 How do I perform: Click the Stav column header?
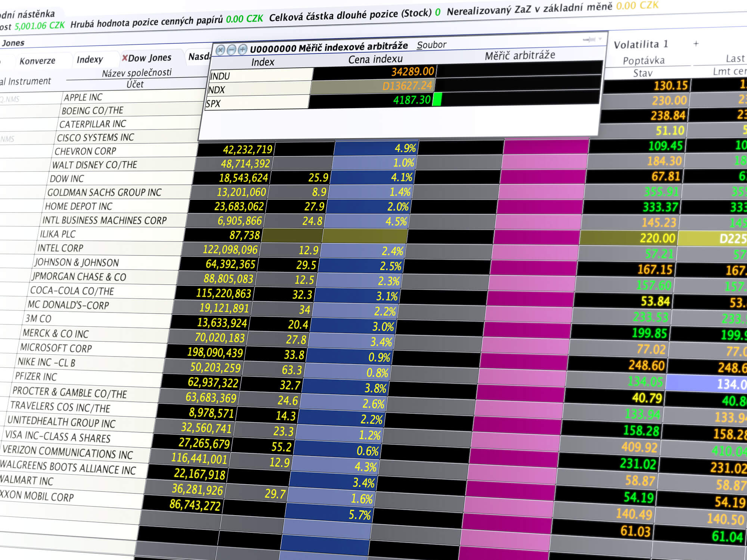(643, 73)
